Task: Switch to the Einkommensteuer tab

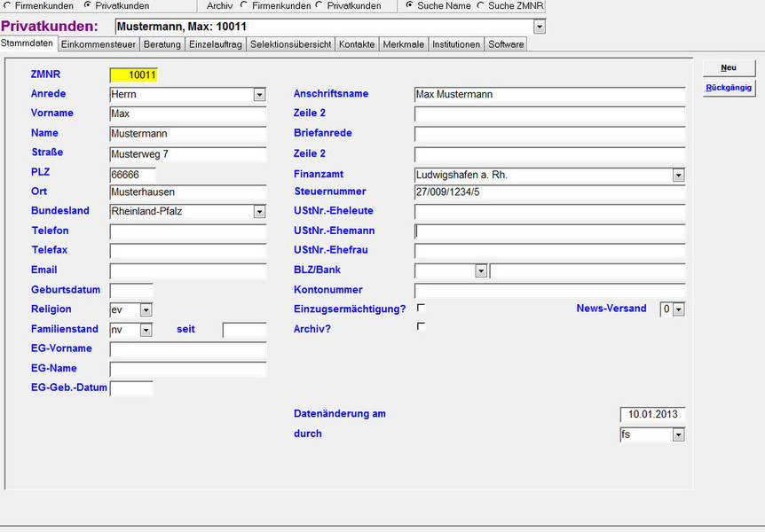Action: pyautogui.click(x=98, y=44)
